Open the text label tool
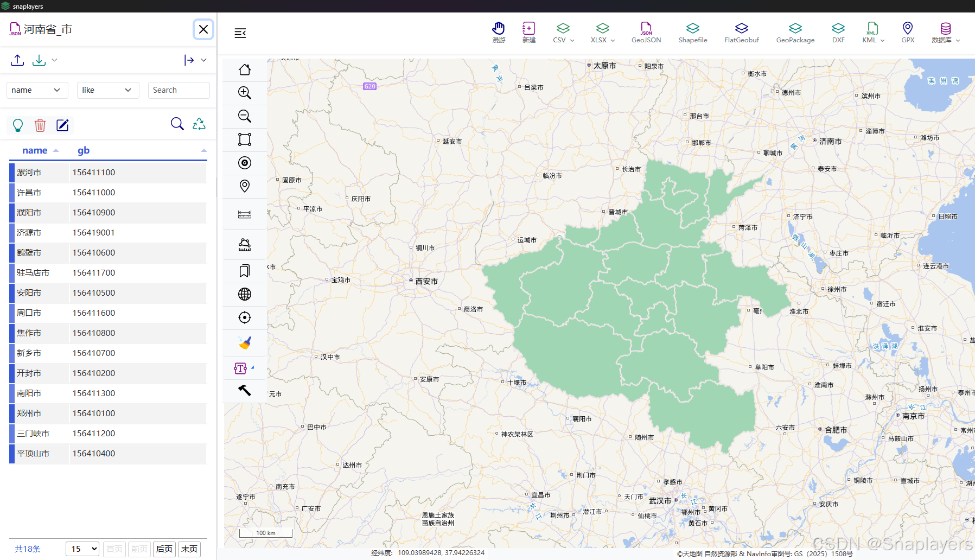Viewport: 975px width, 560px height. [x=240, y=368]
